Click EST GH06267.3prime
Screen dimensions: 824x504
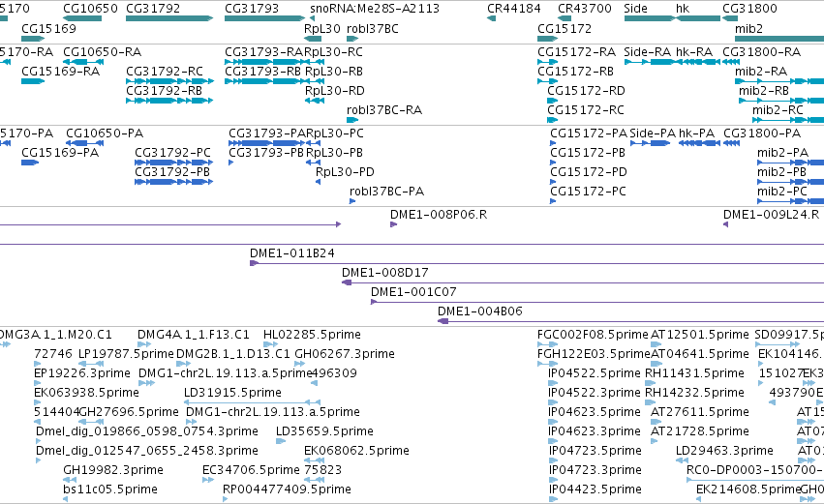(345, 354)
